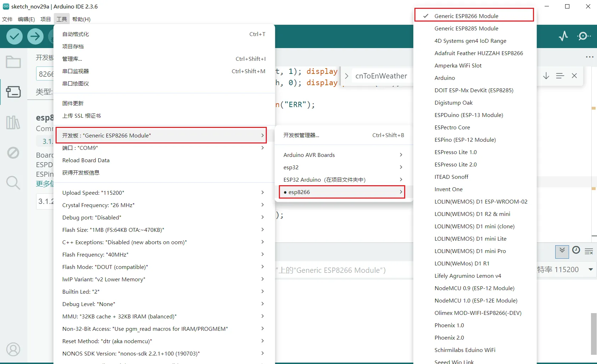The height and width of the screenshot is (364, 597).
Task: Click the Upload arrow button
Action: [x=35, y=36]
